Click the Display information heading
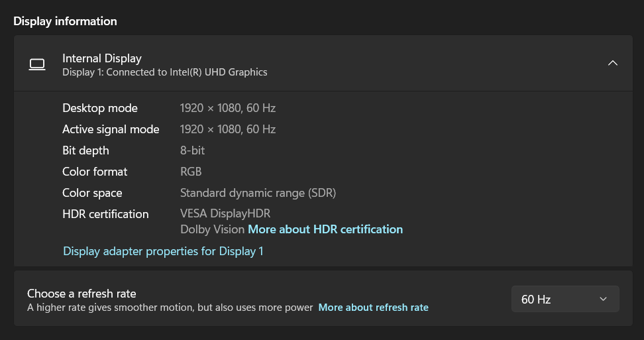 click(66, 21)
